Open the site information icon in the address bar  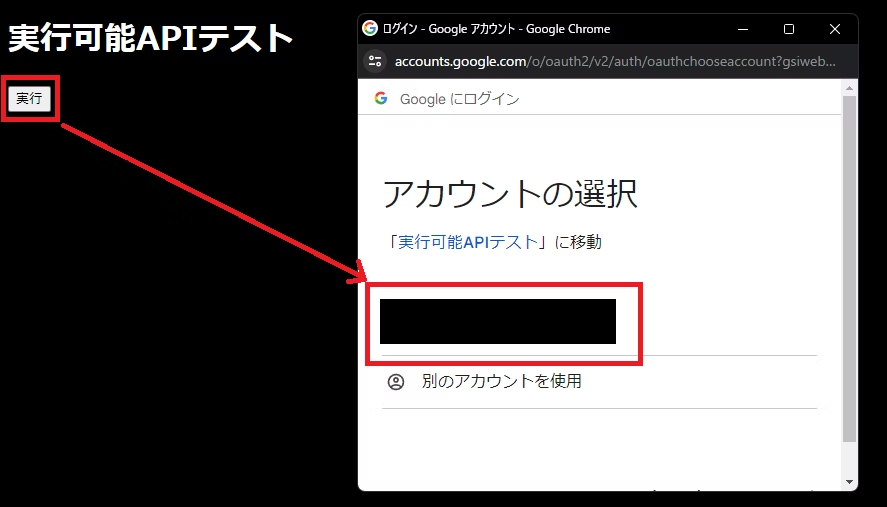[374, 61]
